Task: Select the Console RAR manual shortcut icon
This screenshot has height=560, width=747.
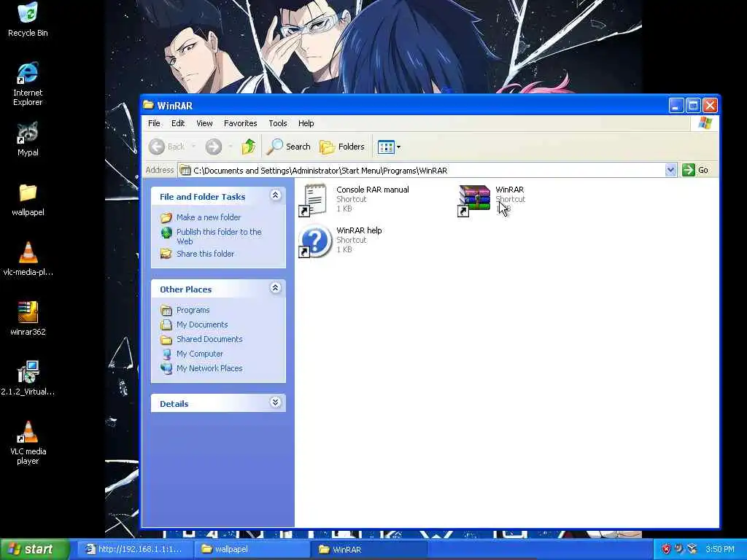Action: coord(314,200)
